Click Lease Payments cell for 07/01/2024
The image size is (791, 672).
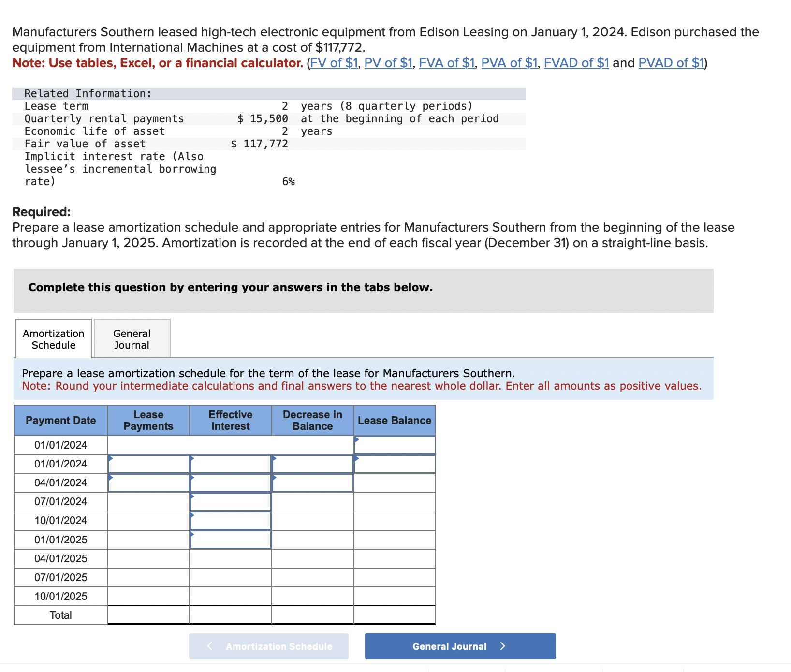pos(148,502)
